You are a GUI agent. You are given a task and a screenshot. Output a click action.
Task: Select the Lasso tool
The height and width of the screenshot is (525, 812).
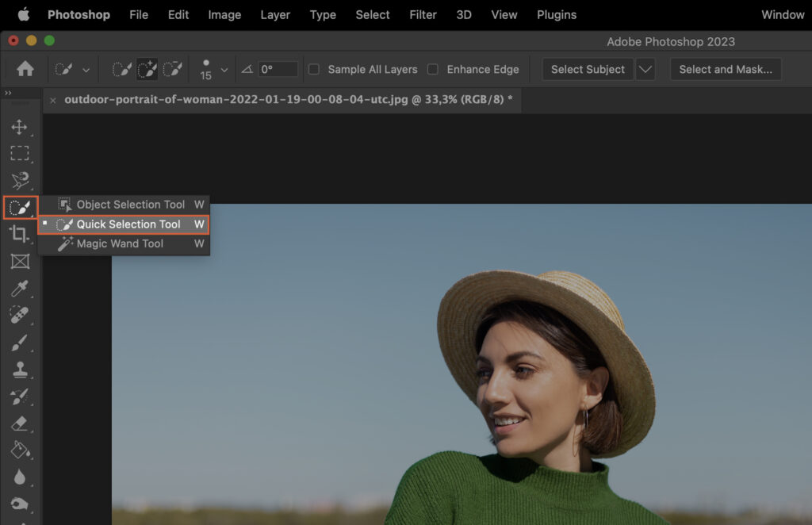tap(21, 181)
